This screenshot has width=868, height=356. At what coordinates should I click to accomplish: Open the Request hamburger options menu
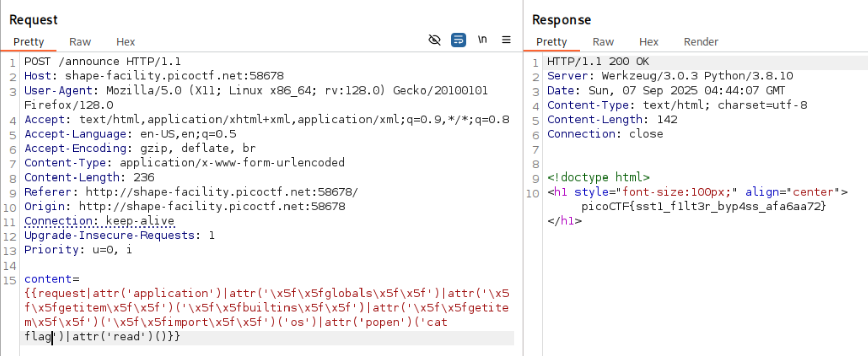click(506, 39)
